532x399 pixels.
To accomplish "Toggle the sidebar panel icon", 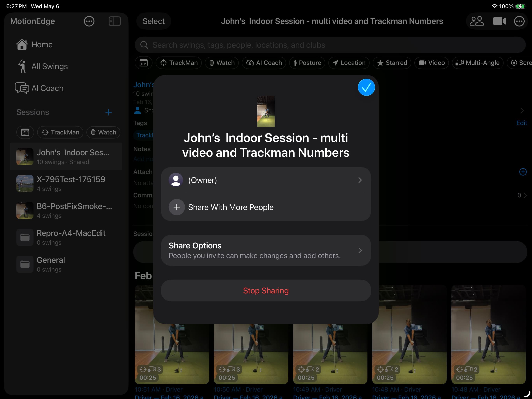I will (x=115, y=21).
